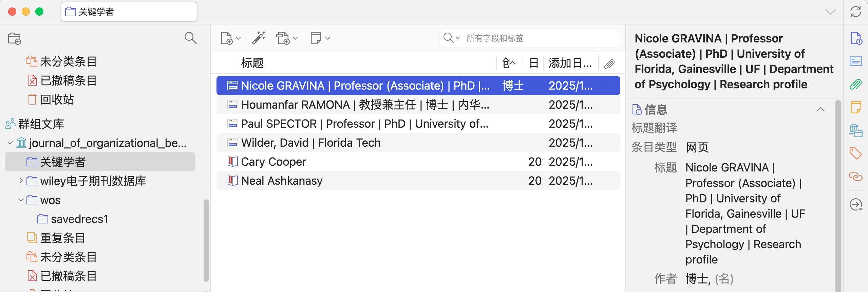This screenshot has height=292, width=868.
Task: Select the Cary Cooper entry
Action: pyautogui.click(x=273, y=162)
